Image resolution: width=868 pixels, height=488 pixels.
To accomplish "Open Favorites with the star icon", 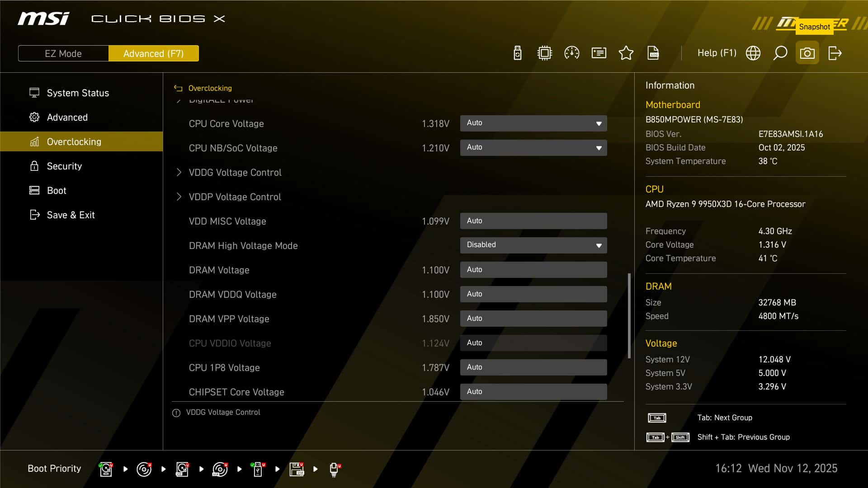I will click(626, 53).
